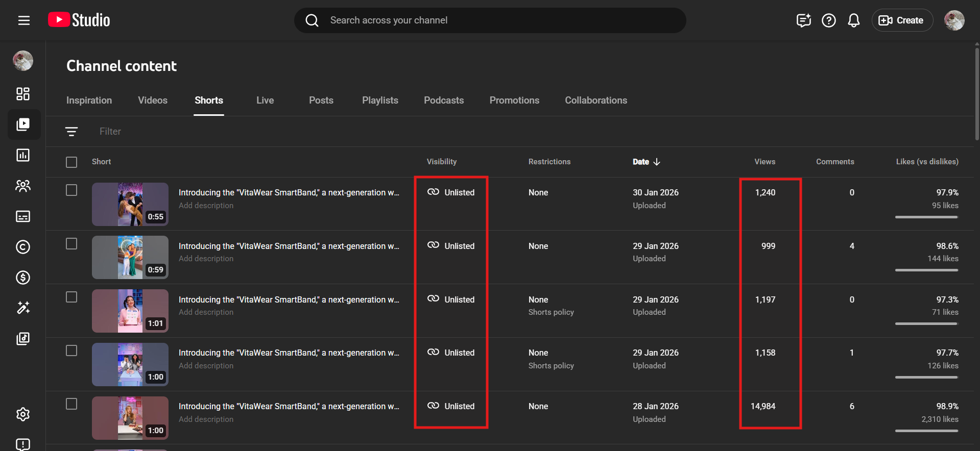Open Earn monetization page in sidebar
This screenshot has height=451, width=980.
(23, 278)
